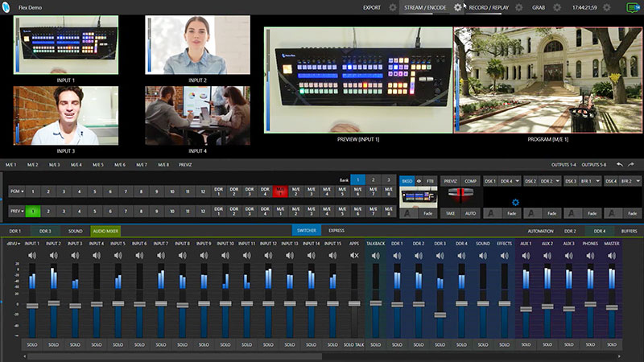644x362 pixels.
Task: Click the redo arrow beside Outputs 5-8
Action: [631, 165]
